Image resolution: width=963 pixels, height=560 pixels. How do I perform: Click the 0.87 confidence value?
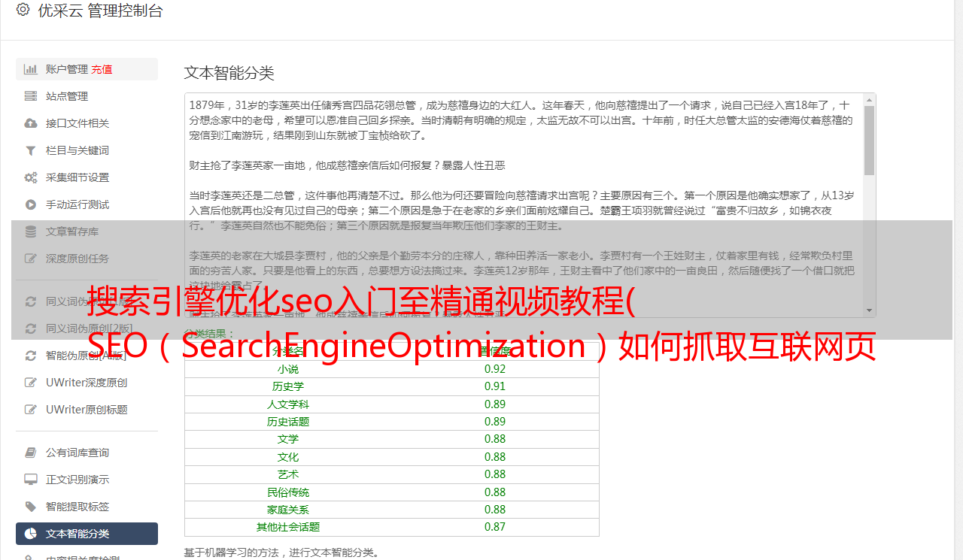pos(495,527)
